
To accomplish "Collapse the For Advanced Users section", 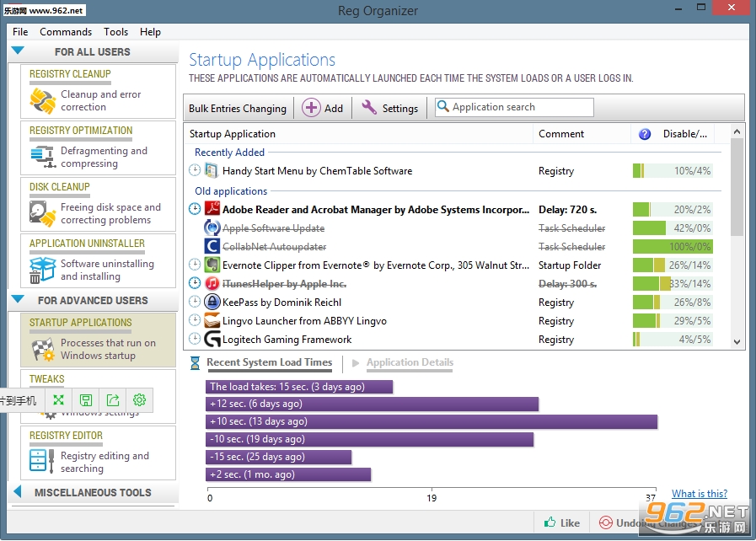I will coord(18,299).
